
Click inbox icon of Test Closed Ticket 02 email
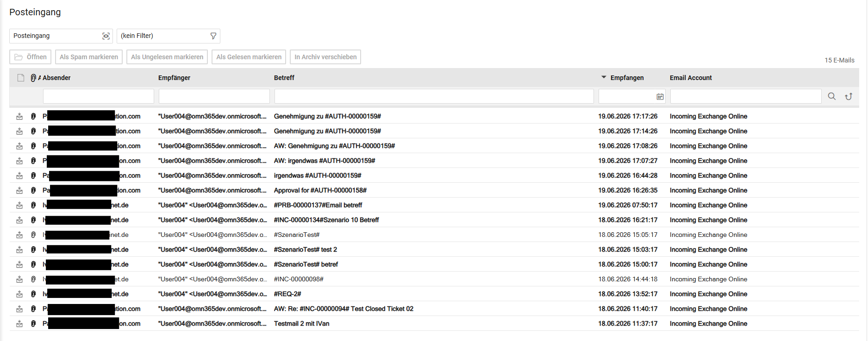point(19,309)
